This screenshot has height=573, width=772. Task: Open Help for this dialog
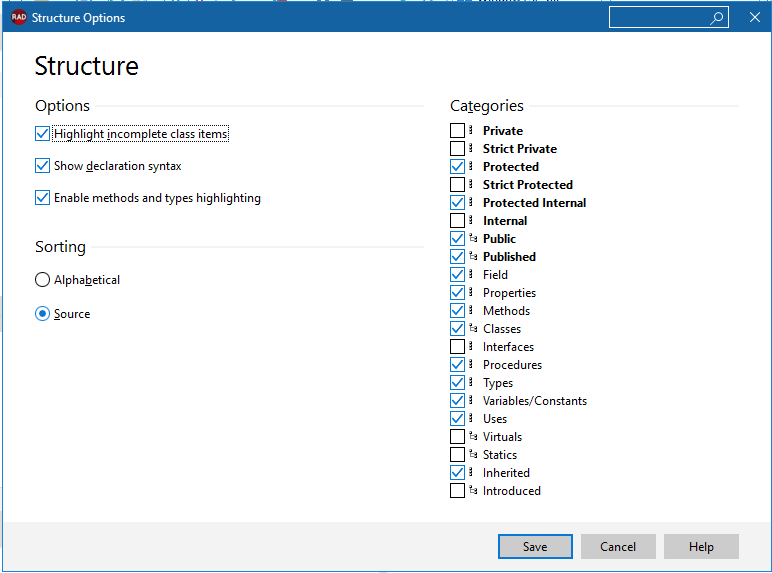(701, 546)
